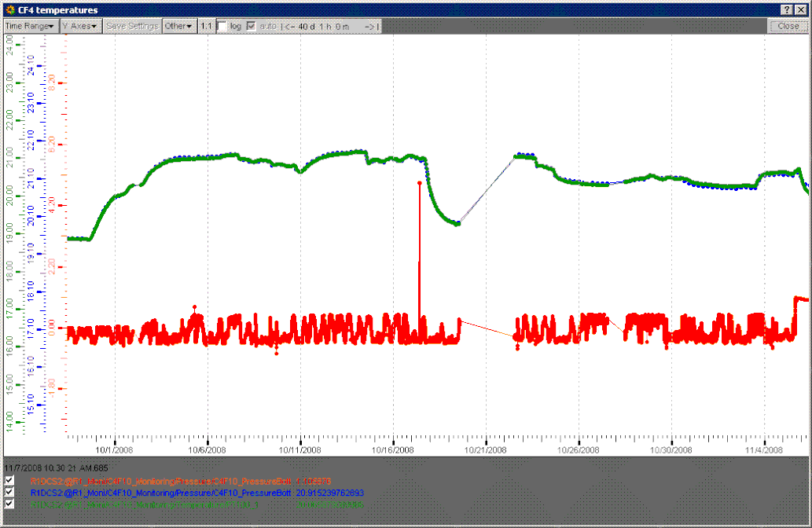Open the Time Range dropdown menu
This screenshot has width=812, height=528.
click(x=30, y=26)
